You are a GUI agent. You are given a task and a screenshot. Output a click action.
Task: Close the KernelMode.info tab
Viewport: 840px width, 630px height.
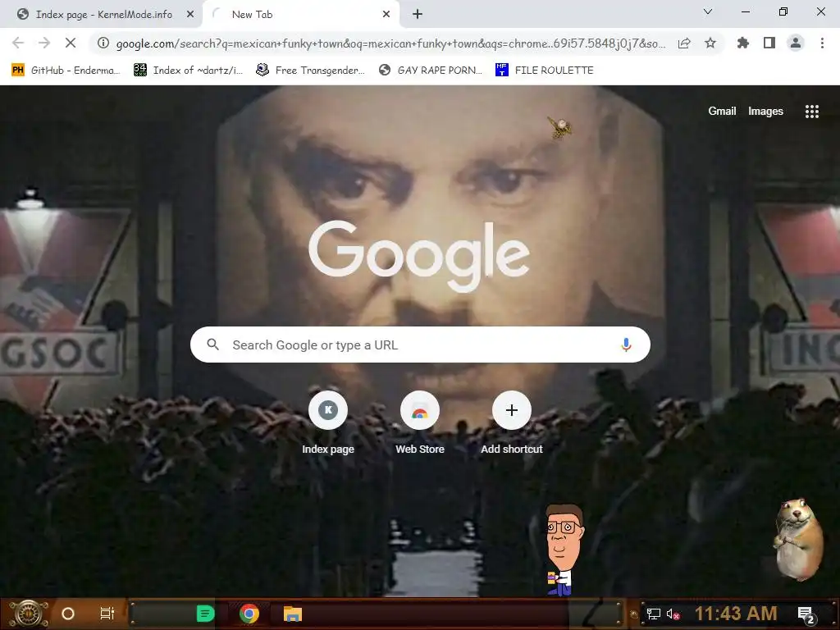190,15
